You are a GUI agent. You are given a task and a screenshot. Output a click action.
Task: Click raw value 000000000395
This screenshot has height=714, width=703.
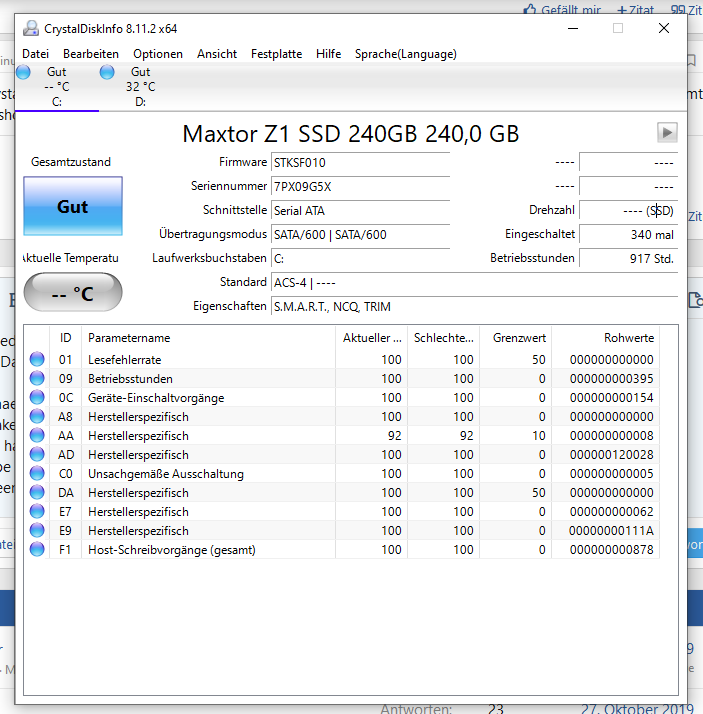611,379
